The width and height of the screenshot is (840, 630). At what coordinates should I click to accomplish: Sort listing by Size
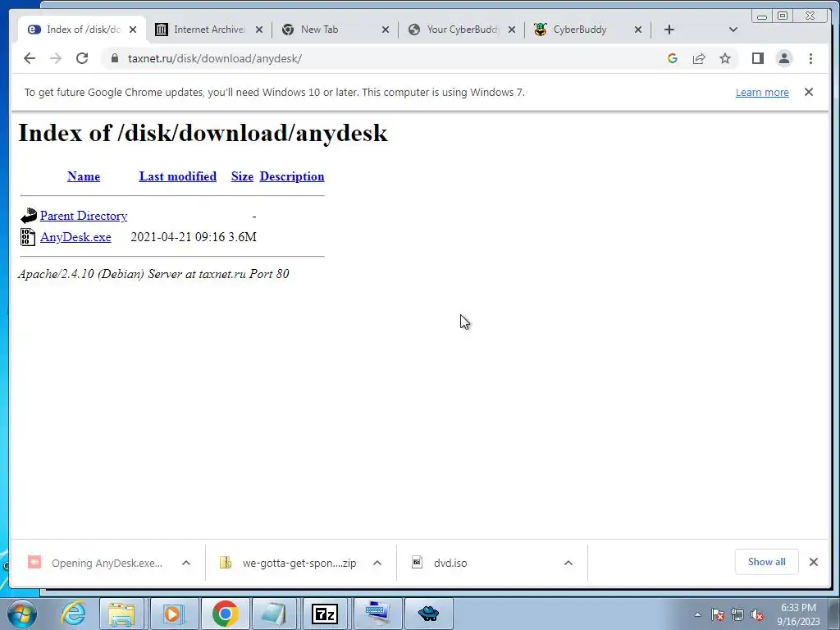(x=242, y=176)
